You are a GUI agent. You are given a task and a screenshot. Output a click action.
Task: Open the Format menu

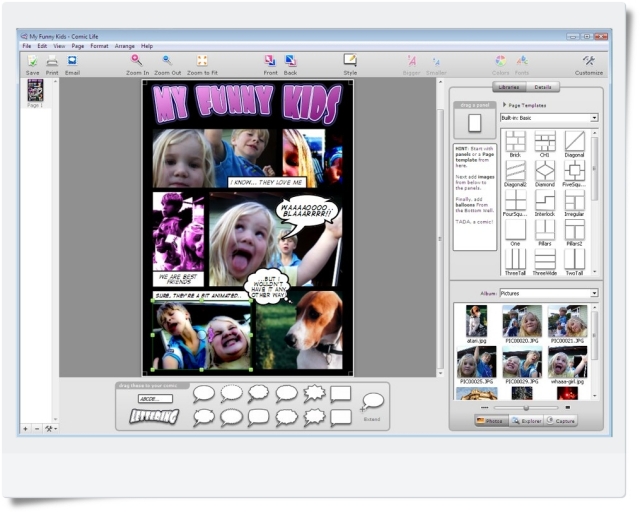(x=99, y=46)
